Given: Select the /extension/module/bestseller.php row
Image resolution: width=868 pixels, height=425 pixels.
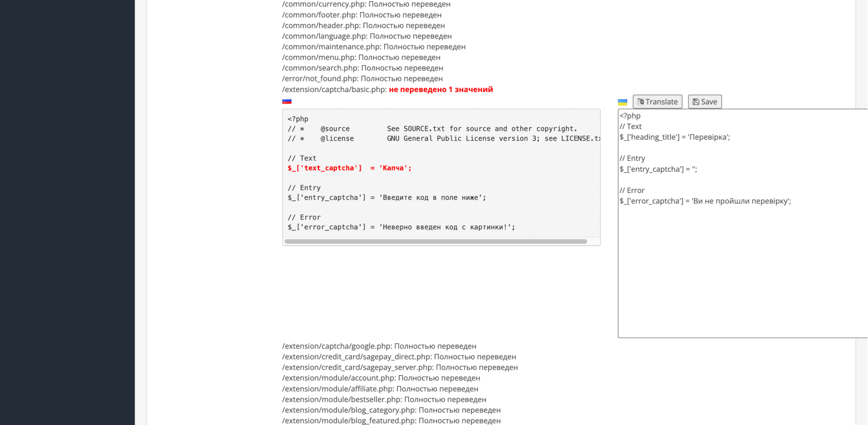Looking at the screenshot, I should tap(384, 400).
